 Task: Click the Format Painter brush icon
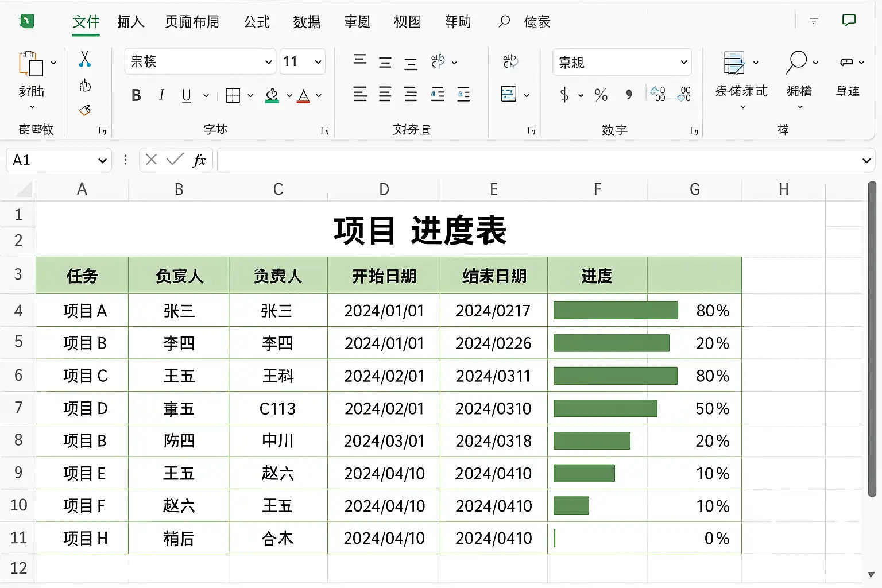85,110
